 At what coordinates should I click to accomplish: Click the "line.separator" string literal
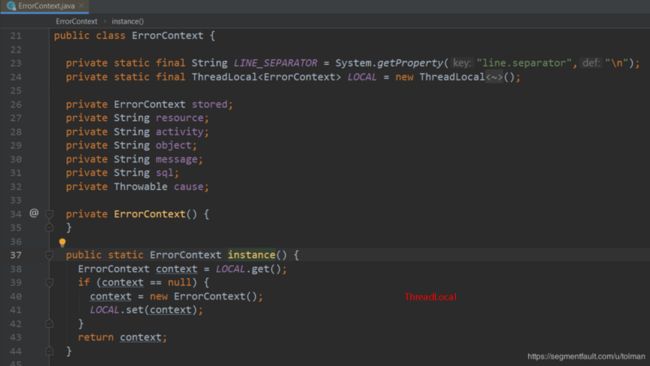pos(524,63)
